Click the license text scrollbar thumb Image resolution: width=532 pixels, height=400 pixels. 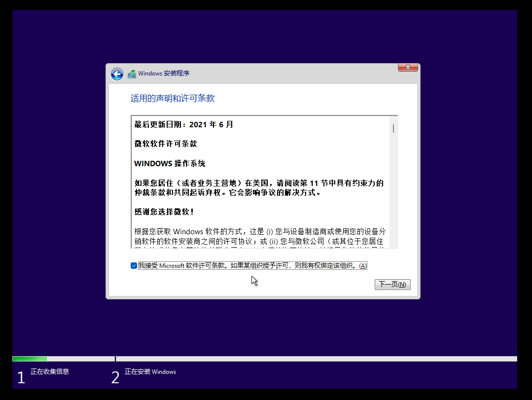tap(393, 128)
